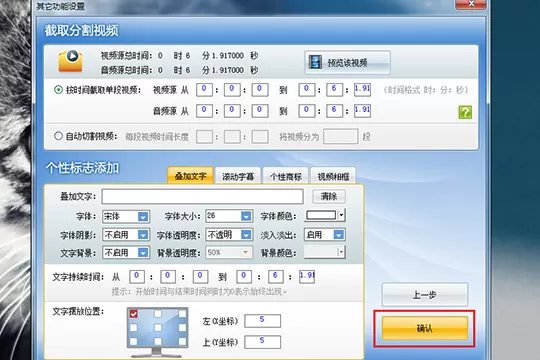Click 音频源 start second field
540x360 pixels.
coord(260,111)
